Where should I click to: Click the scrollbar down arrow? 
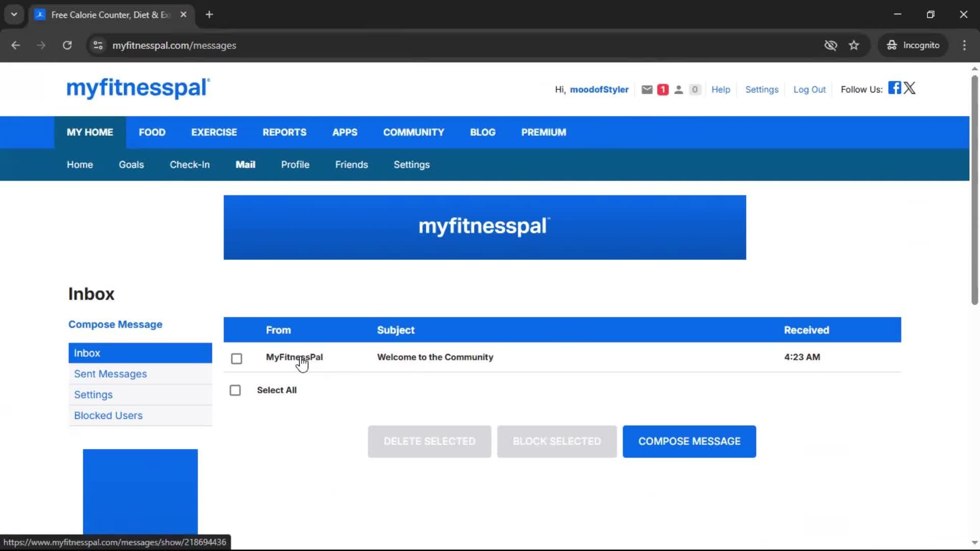coord(974,543)
